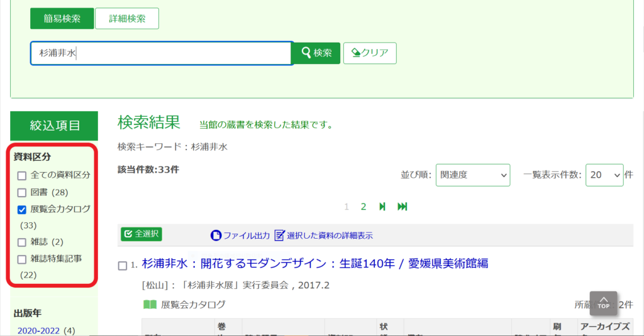Image resolution: width=644 pixels, height=336 pixels.
Task: Click the last page arrow icon
Action: pos(402,207)
